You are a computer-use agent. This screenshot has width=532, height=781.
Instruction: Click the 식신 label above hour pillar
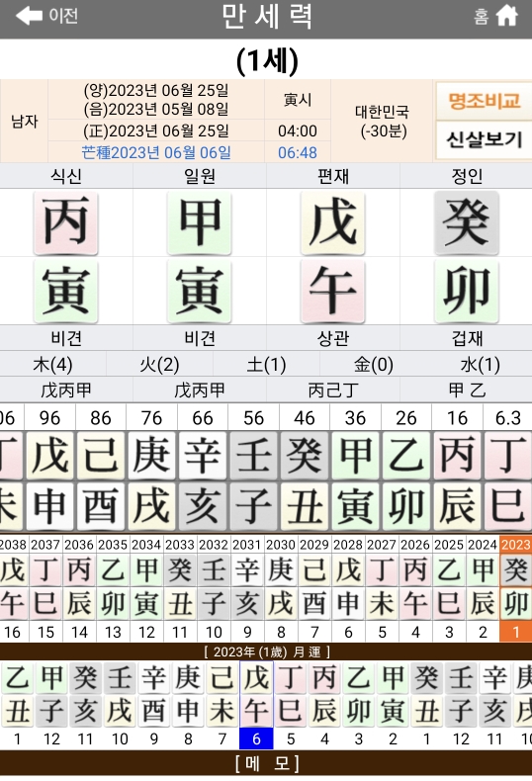pos(65,176)
